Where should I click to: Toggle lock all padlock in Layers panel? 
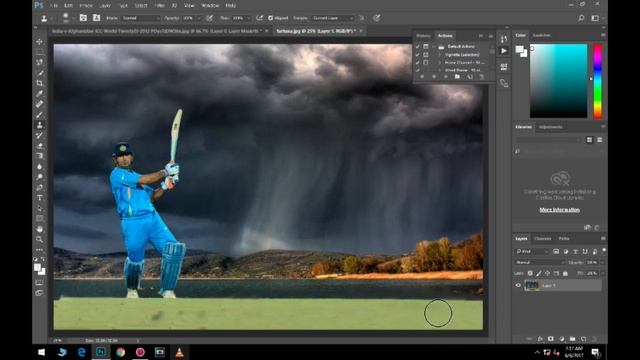point(565,273)
